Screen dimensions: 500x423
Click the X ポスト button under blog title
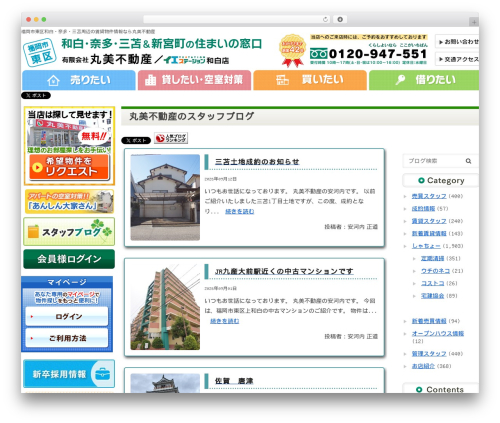click(x=136, y=140)
